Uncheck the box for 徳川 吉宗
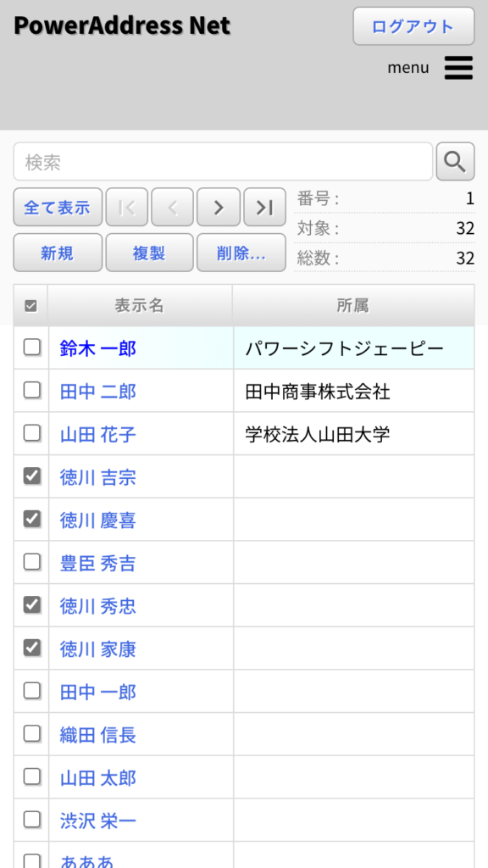 pyautogui.click(x=32, y=476)
